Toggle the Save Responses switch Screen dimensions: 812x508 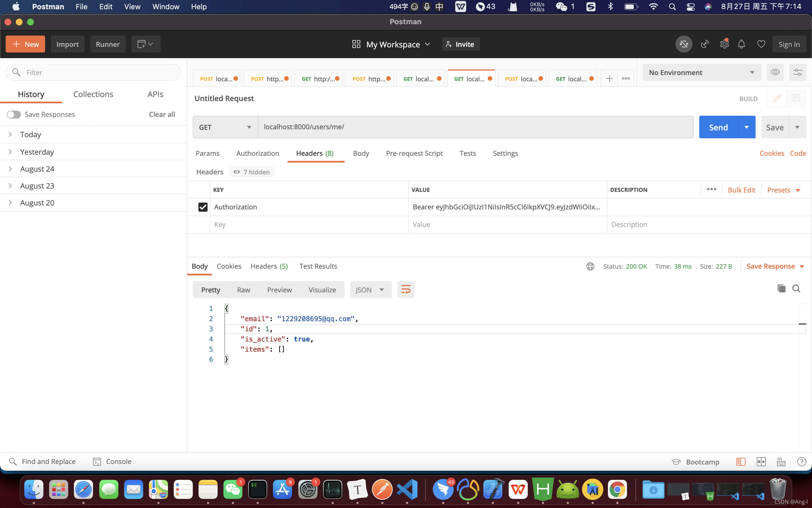click(14, 115)
